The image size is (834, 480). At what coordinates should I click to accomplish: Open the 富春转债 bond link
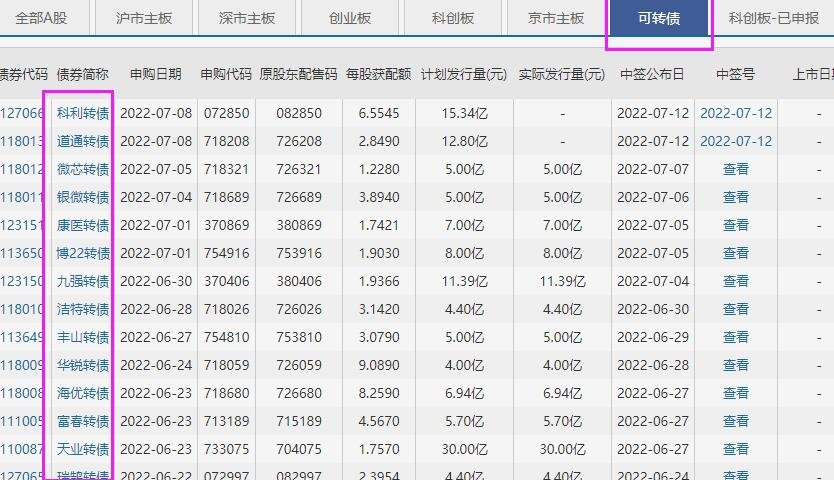pos(83,421)
